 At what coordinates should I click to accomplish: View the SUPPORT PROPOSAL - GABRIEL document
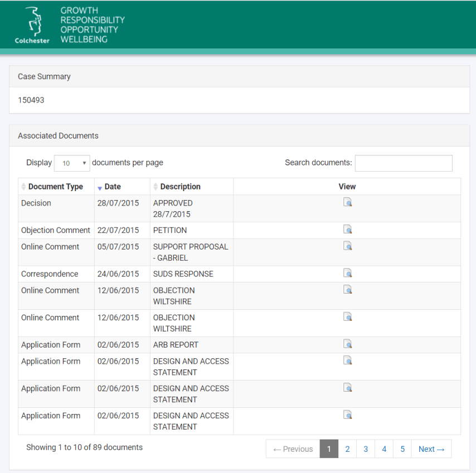347,246
